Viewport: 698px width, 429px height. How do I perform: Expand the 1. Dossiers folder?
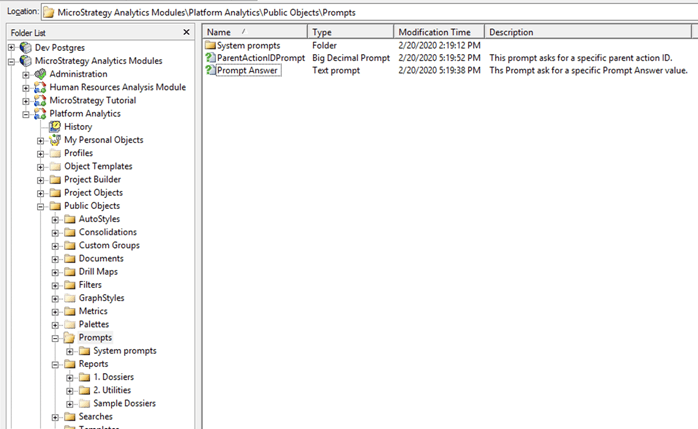coord(70,377)
